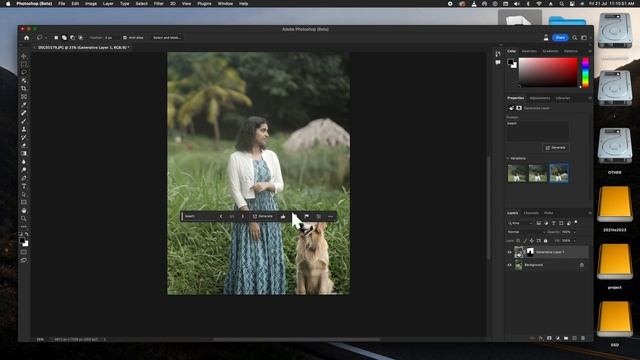
Task: Open Layers panel options menu
Action: pyautogui.click(x=590, y=213)
